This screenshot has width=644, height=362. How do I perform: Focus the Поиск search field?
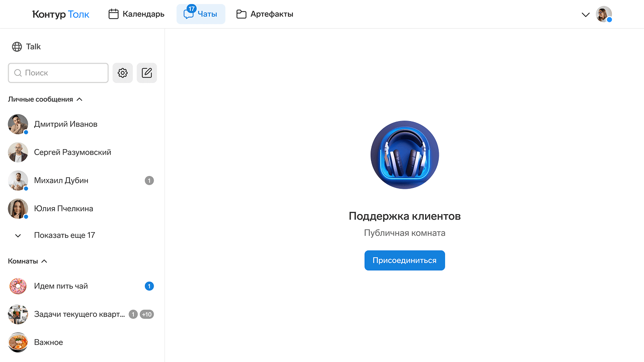[58, 73]
